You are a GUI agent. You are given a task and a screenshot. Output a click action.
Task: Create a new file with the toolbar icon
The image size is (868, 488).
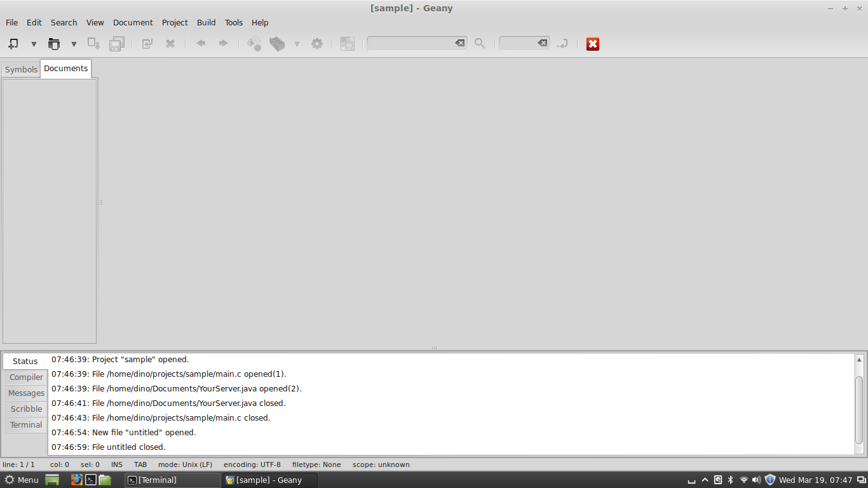click(x=13, y=44)
